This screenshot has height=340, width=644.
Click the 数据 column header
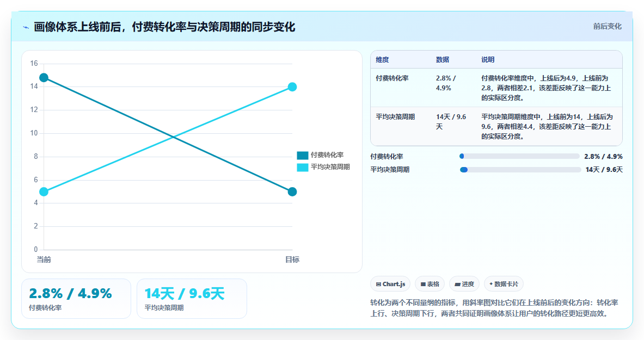(x=443, y=59)
